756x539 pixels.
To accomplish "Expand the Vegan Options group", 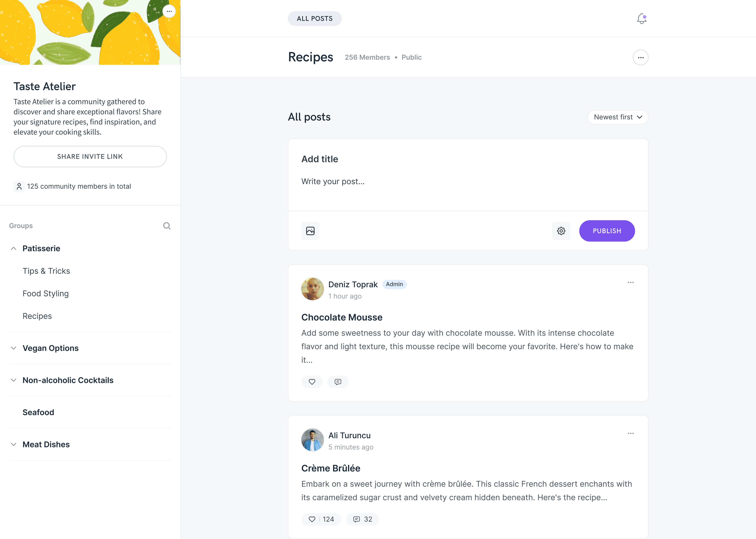I will (x=14, y=348).
